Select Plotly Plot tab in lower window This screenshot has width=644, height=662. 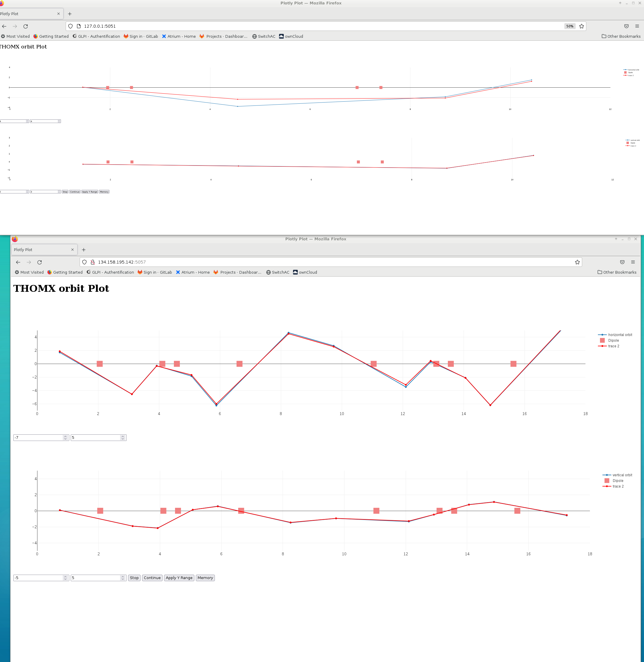[x=41, y=250]
